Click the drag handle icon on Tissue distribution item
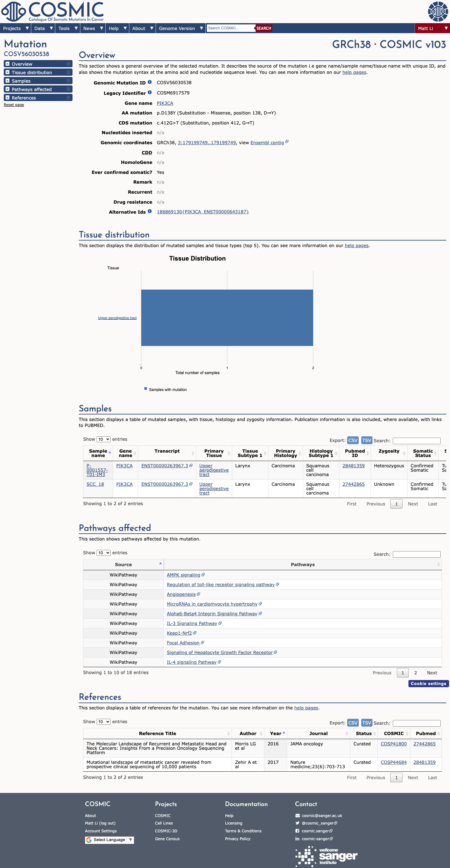This screenshot has height=868, width=450. point(68,72)
